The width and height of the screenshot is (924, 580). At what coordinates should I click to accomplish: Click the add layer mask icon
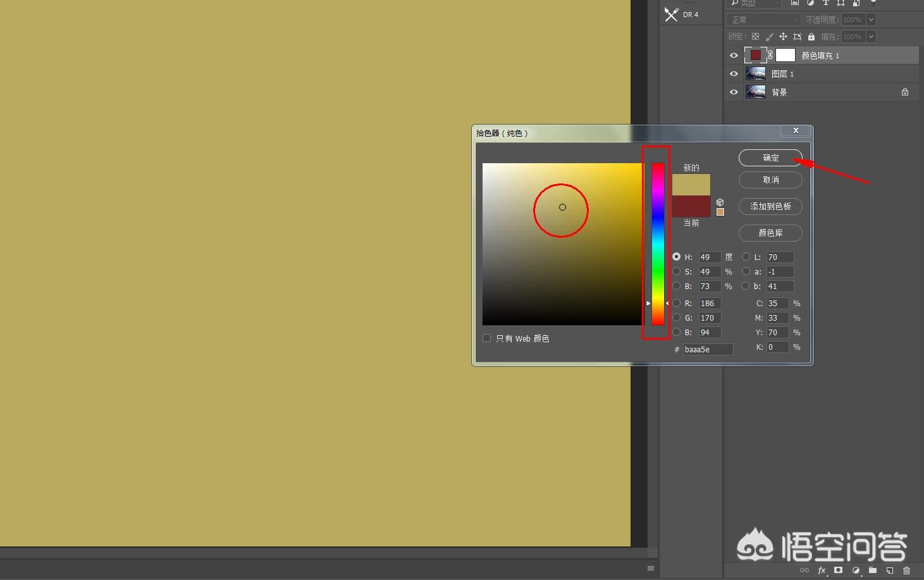click(x=839, y=570)
